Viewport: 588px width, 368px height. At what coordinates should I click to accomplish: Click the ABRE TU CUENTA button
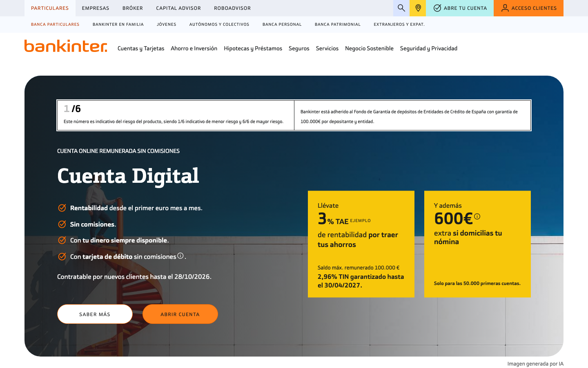[x=460, y=8]
